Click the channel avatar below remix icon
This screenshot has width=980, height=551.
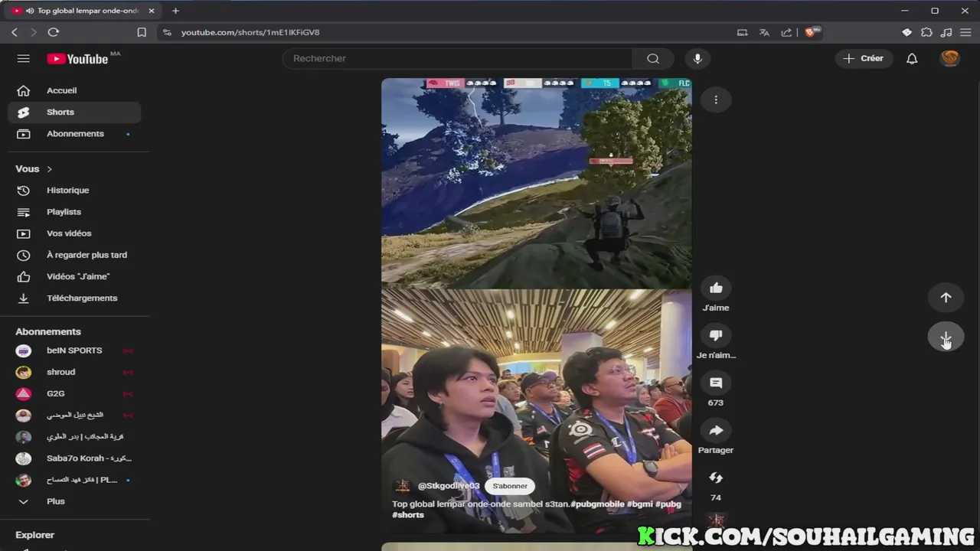(x=716, y=520)
